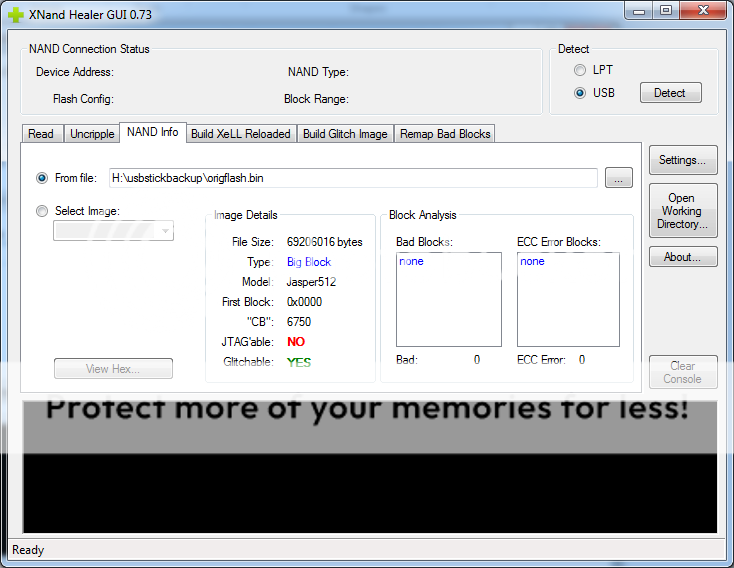The height and width of the screenshot is (568, 734).
Task: Open the Settings dialog
Action: 682,160
